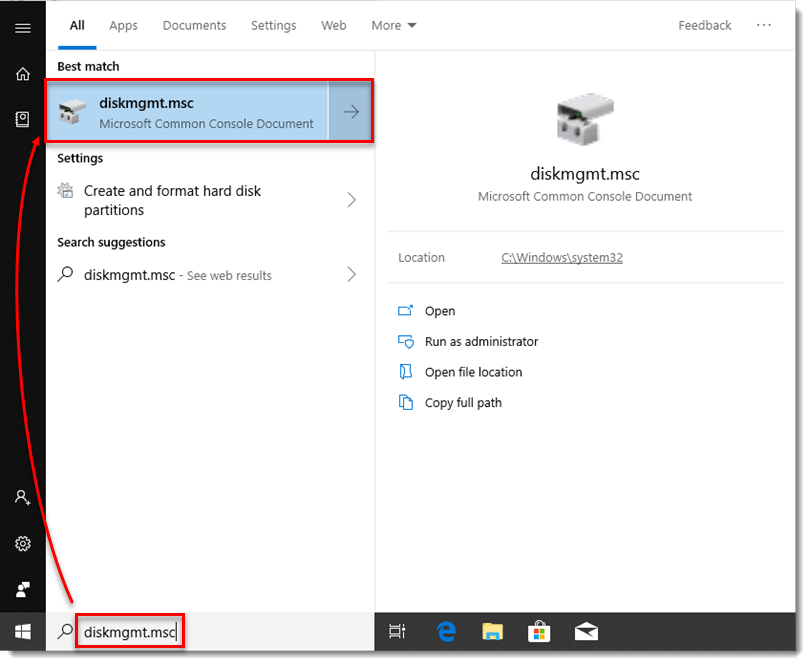The height and width of the screenshot is (665, 810).
Task: Open File Explorer from the taskbar
Action: [x=492, y=631]
